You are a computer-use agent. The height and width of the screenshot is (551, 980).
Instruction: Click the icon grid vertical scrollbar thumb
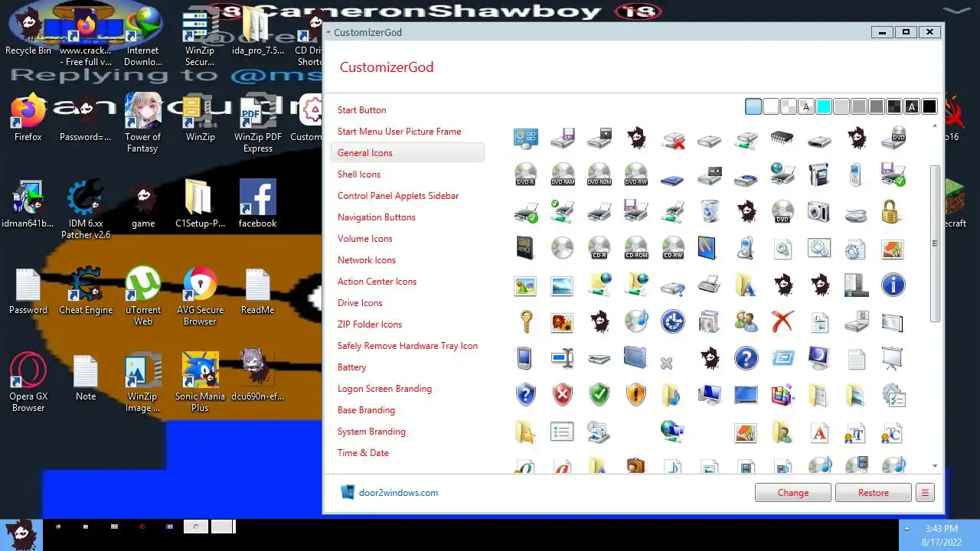coord(935,243)
